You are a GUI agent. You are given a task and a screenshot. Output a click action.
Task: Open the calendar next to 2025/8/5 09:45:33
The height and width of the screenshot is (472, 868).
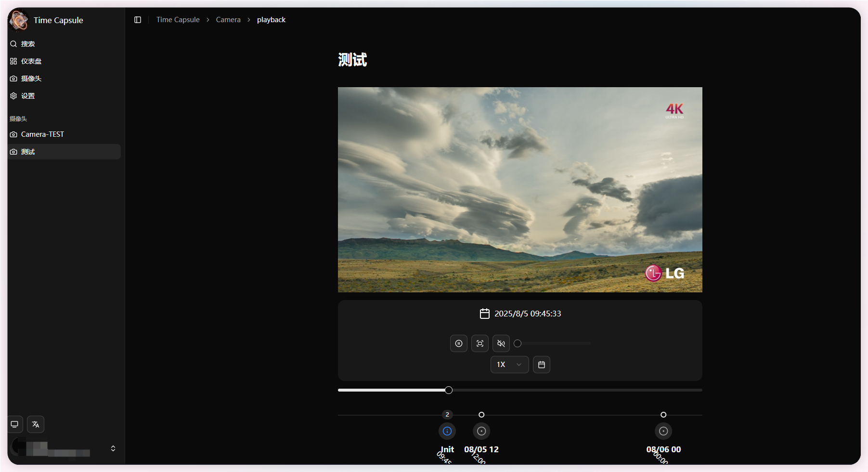tap(484, 313)
